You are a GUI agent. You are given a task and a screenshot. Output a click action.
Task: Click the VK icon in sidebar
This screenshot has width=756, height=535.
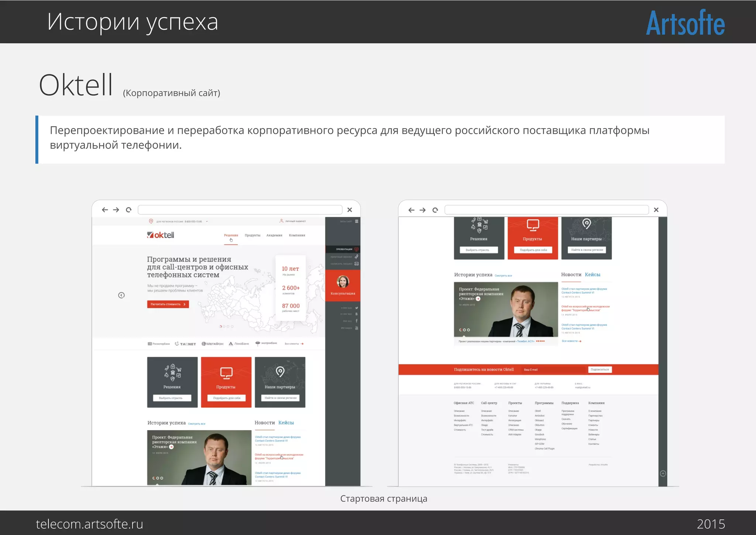coord(357,314)
